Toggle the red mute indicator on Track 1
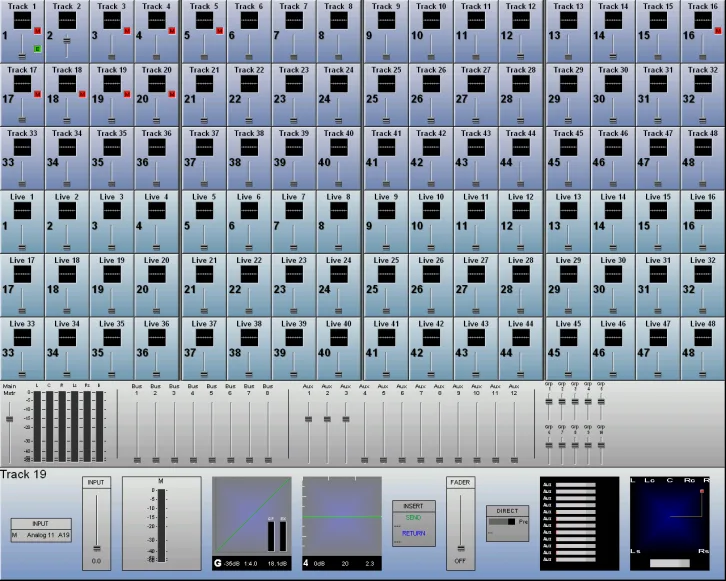The image size is (726, 581). point(38,31)
